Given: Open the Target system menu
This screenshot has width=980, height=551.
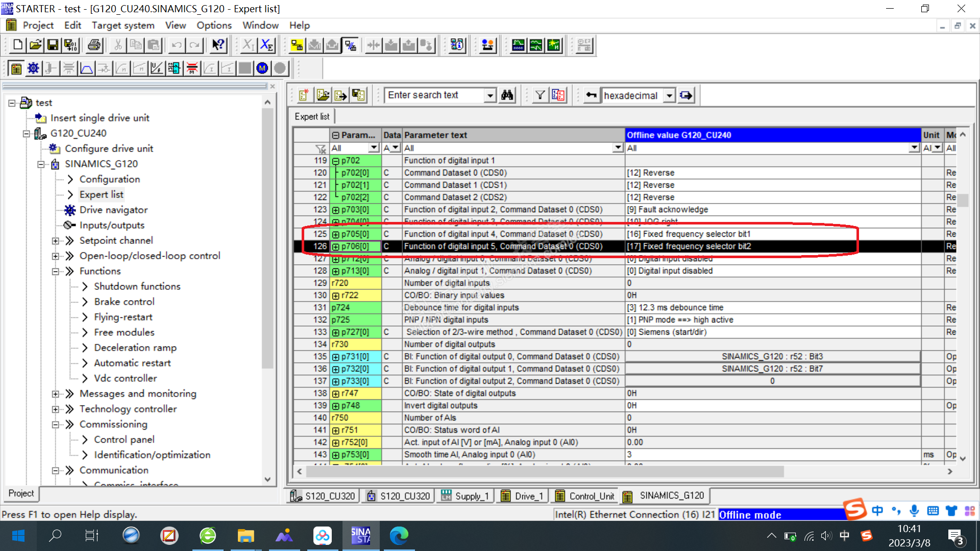Looking at the screenshot, I should pyautogui.click(x=123, y=25).
